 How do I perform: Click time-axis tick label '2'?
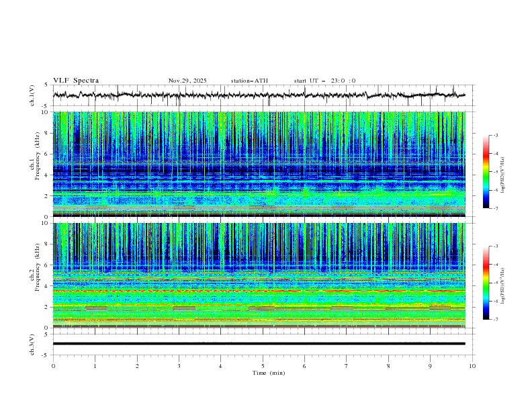tap(137, 366)
